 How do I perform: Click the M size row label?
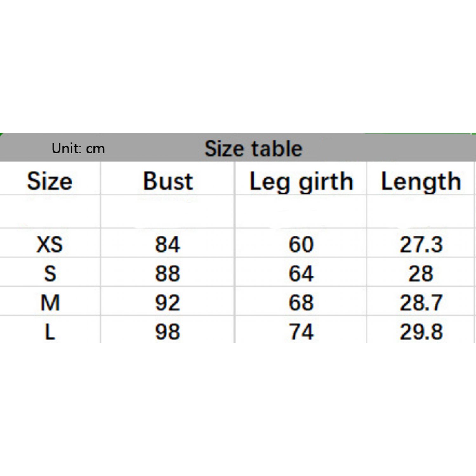point(50,302)
